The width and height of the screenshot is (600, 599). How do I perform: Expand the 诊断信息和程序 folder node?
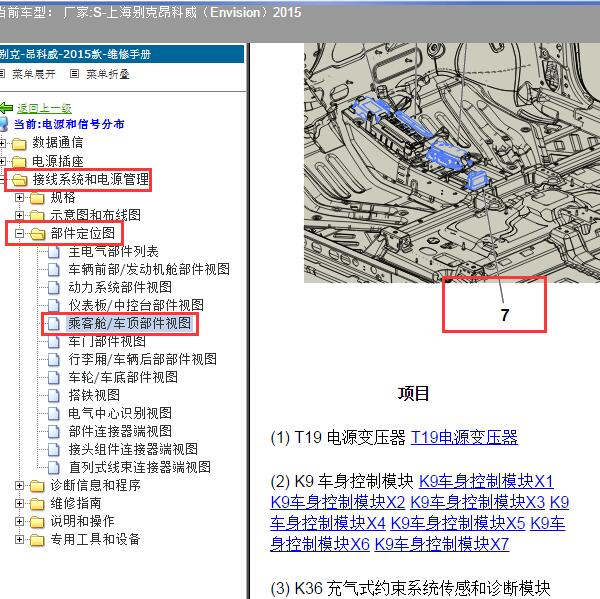coord(19,485)
